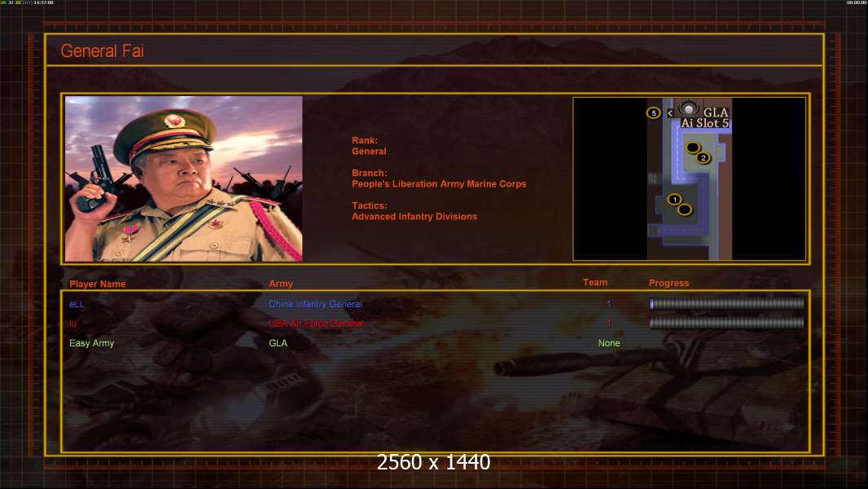Image resolution: width=868 pixels, height=489 pixels.
Task: Click the 'General Fai' title
Action: [x=103, y=51]
